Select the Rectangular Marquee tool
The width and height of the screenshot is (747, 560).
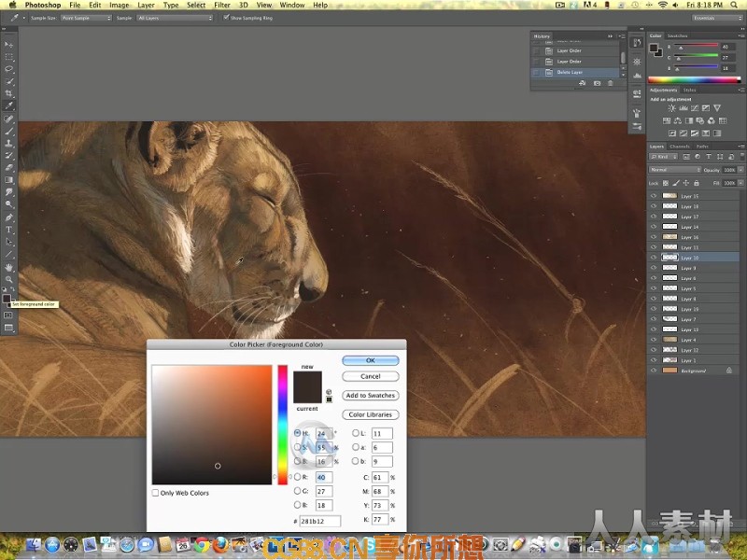click(x=8, y=57)
